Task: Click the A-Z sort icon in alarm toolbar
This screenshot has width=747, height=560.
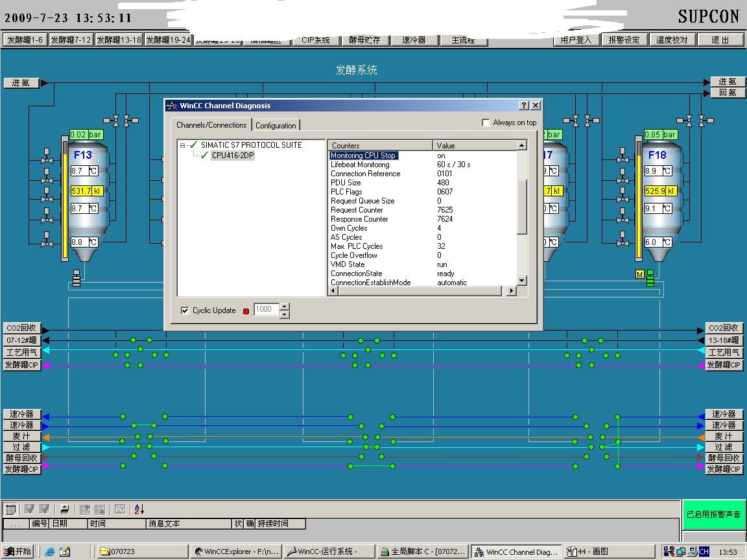Action: coord(139,509)
